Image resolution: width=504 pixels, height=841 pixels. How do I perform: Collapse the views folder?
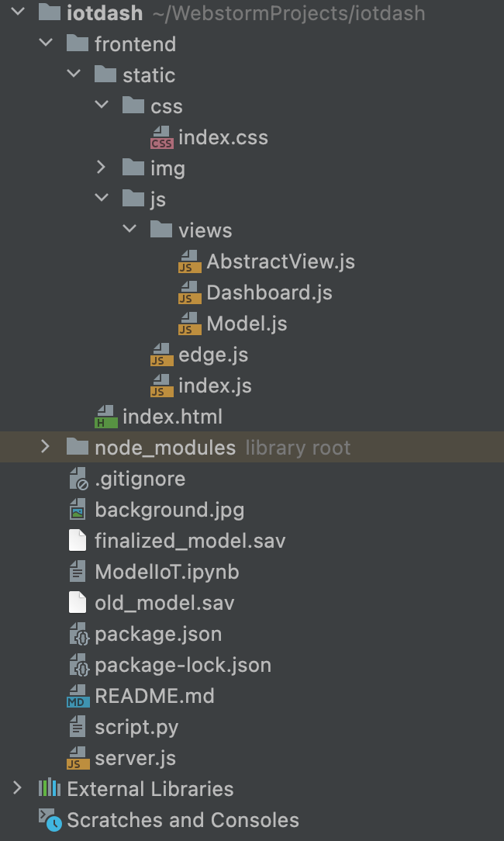click(x=129, y=230)
